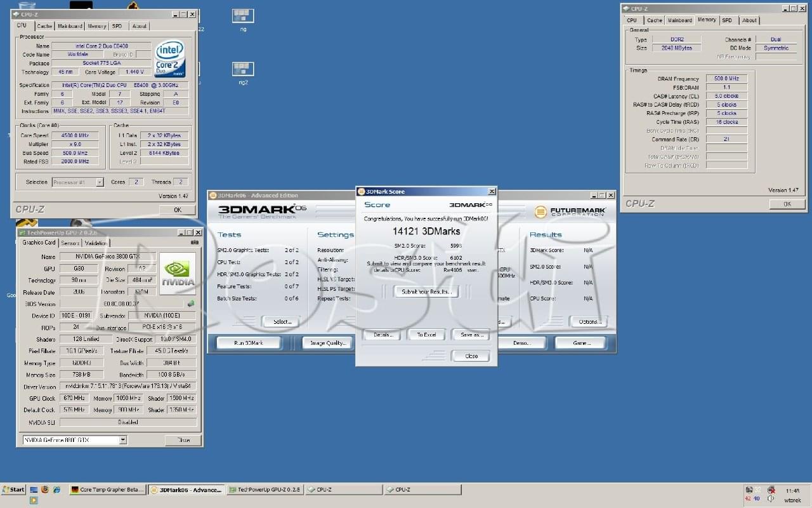Click OK in right CPU-Z memory window
Viewport: 812px width, 508px height.
pyautogui.click(x=787, y=204)
